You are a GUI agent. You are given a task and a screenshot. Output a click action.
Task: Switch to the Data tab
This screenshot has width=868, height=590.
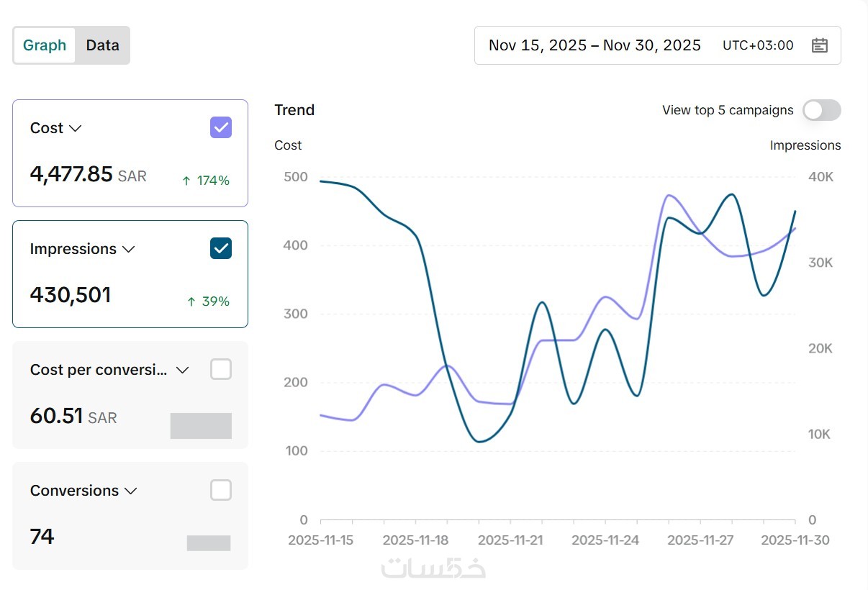102,45
